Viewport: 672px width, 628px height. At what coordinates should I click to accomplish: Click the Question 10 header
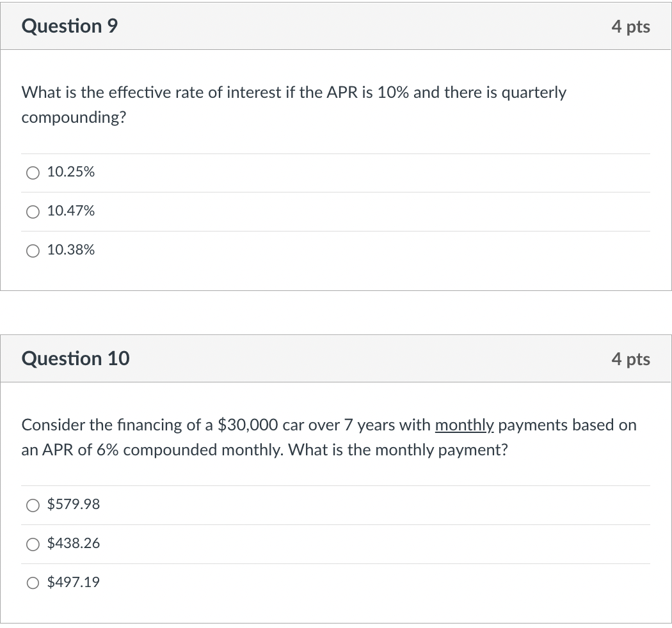coord(75,359)
